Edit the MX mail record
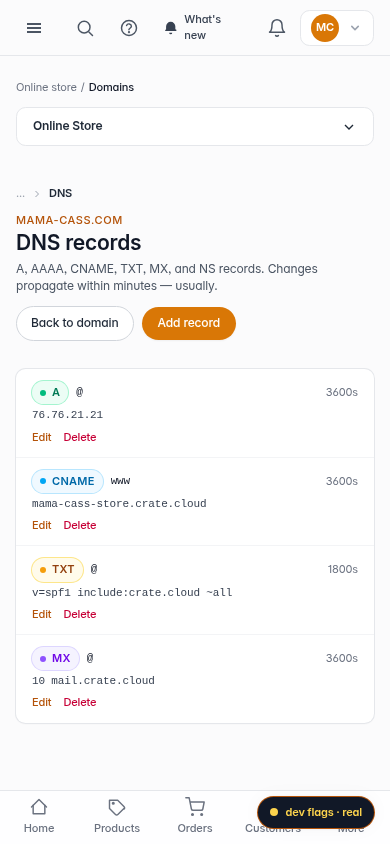Screen dimensions: 390x844 tap(41, 702)
